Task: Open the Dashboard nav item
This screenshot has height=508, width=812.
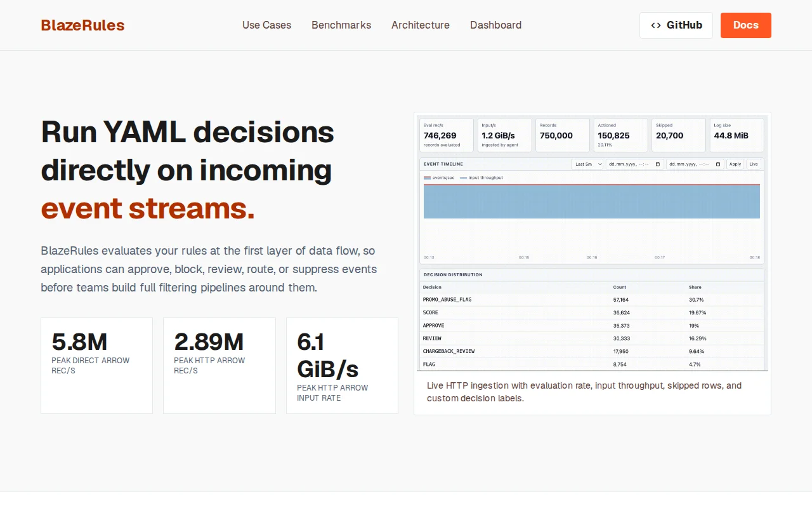Action: pos(495,25)
